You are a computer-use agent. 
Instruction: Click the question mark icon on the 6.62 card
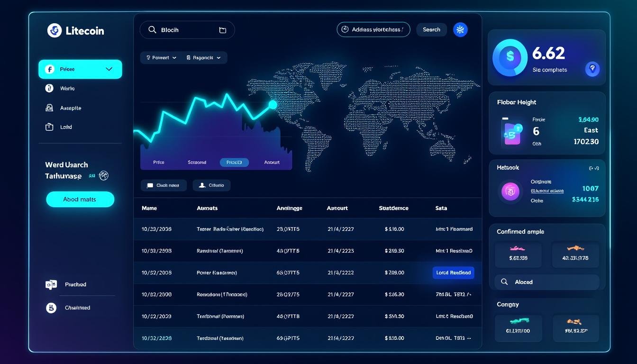pos(592,69)
